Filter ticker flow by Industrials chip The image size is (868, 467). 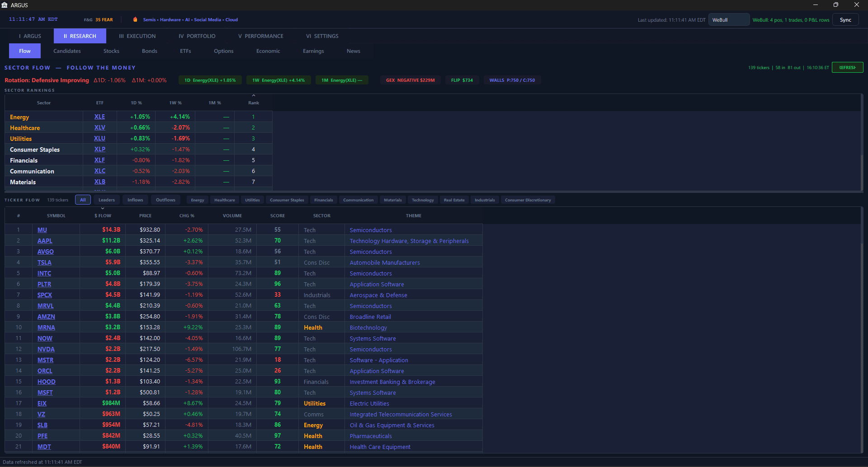(485, 200)
